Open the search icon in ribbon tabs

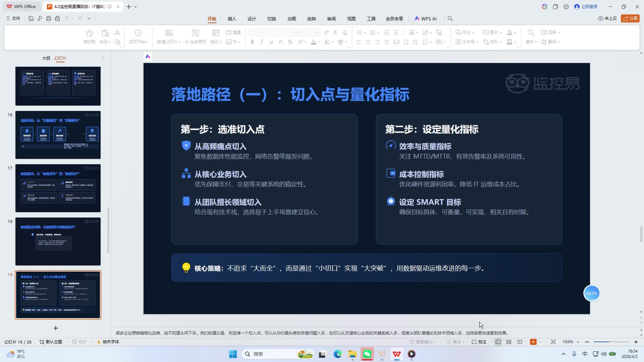(x=450, y=19)
